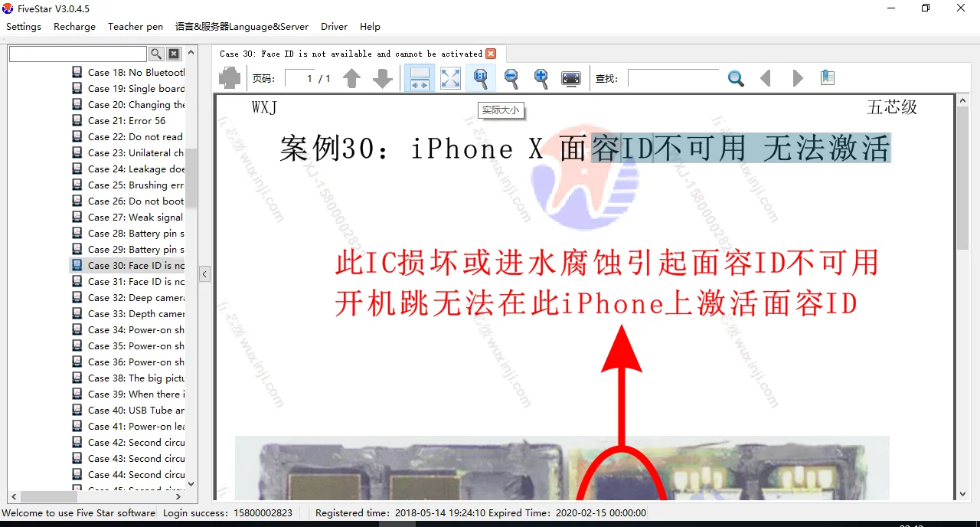Click the find search magnifier in toolbar
Screen dimensions: 980x527
tap(736, 78)
